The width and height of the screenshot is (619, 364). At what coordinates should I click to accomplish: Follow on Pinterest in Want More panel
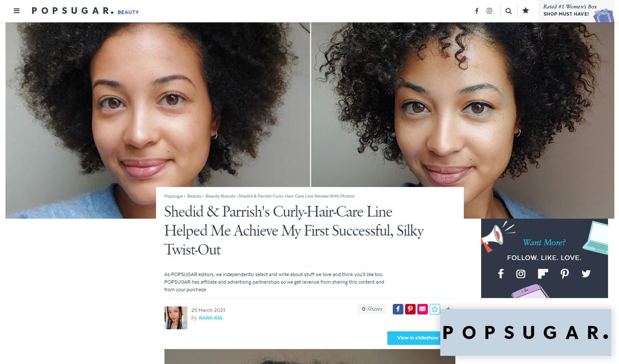[x=564, y=274]
